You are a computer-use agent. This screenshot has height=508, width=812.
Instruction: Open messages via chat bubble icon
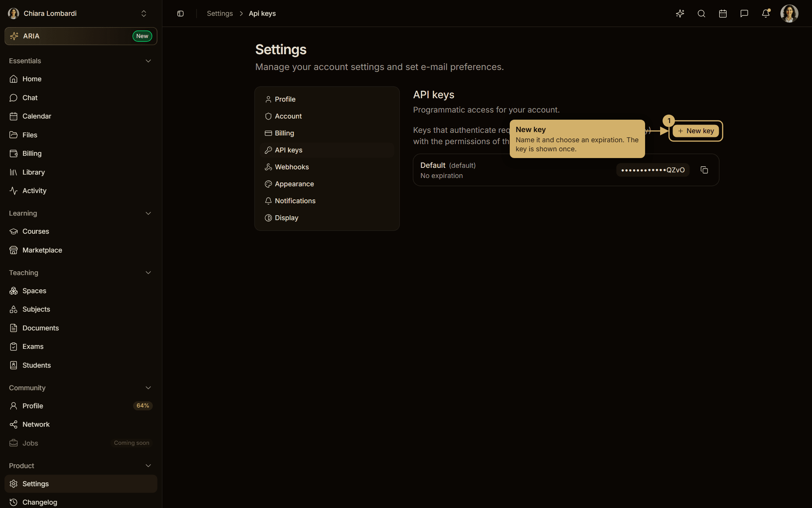(x=744, y=14)
